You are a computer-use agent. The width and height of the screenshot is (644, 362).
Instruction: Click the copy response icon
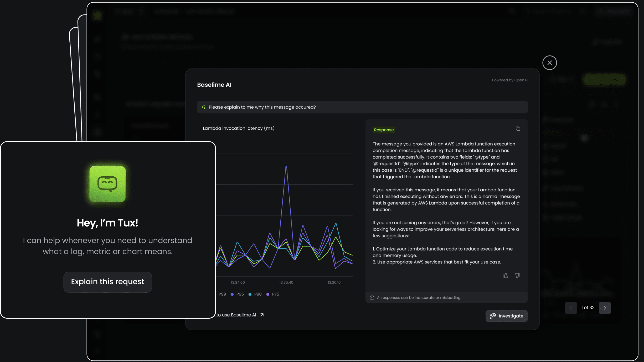click(518, 129)
